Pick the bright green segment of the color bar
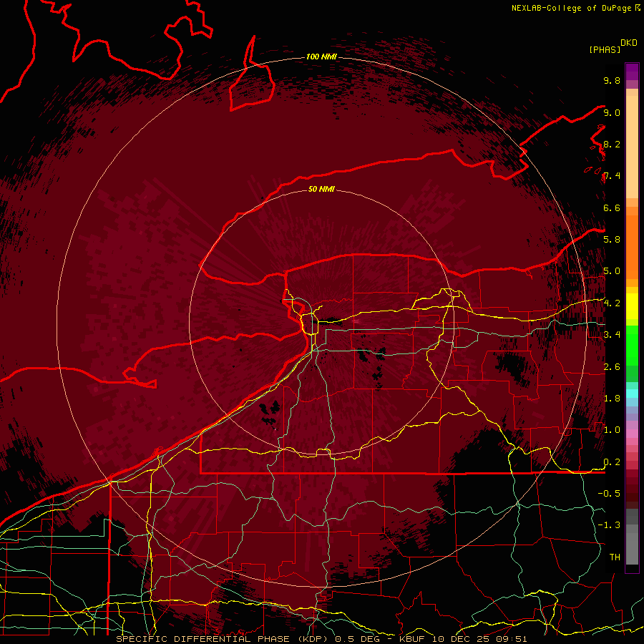This screenshot has height=644, width=644. click(632, 347)
